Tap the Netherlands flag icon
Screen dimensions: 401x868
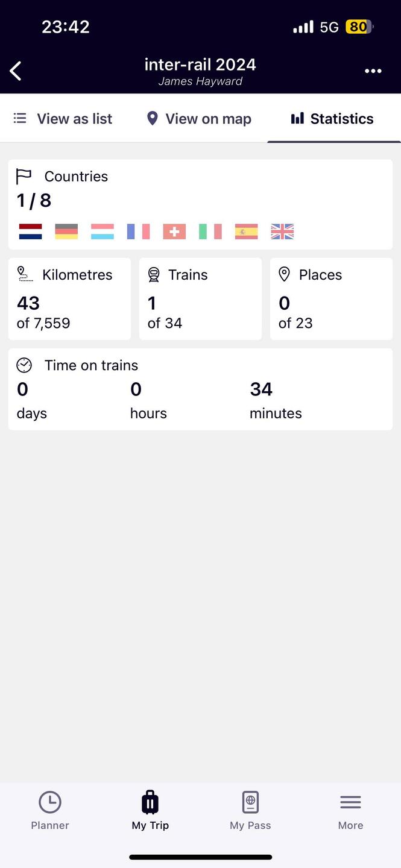pyautogui.click(x=30, y=231)
